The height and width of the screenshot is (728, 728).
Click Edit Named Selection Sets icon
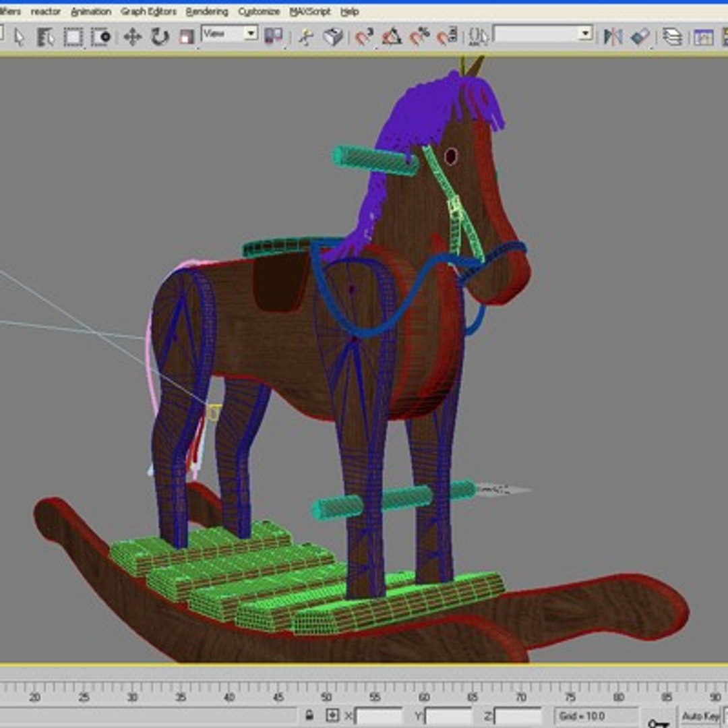(478, 36)
